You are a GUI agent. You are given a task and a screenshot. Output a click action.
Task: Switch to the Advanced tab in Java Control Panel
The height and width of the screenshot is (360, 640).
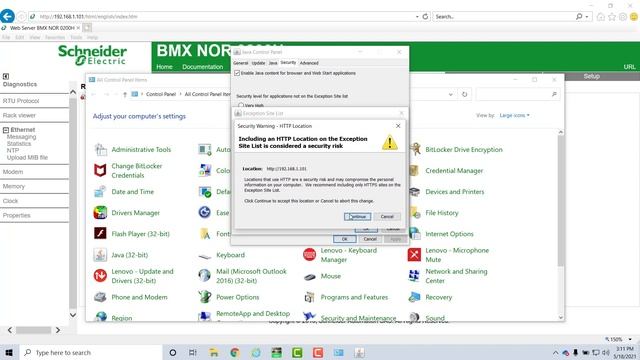click(x=309, y=63)
